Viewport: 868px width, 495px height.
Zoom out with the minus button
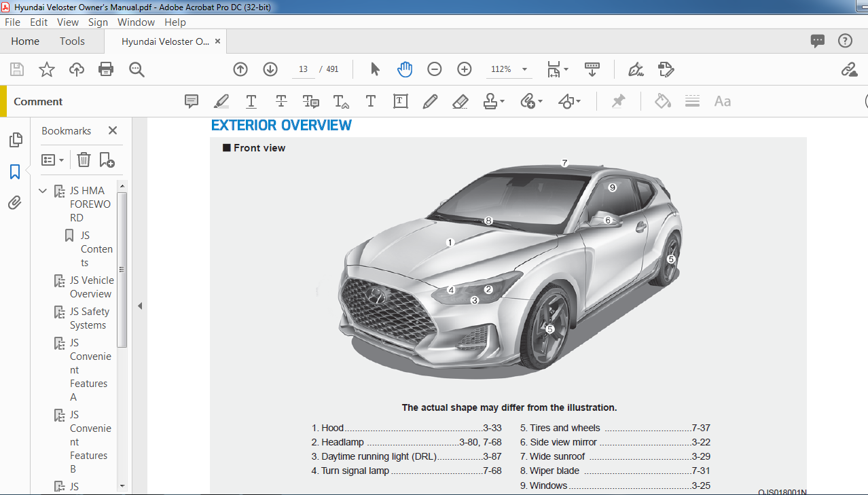pyautogui.click(x=435, y=69)
